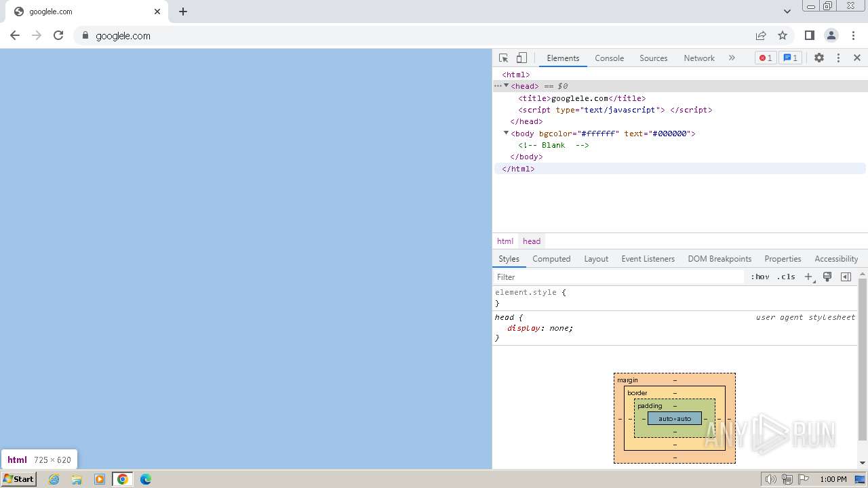Select the Blank comment line
Viewport: 868px width, 488px height.
[x=553, y=145]
